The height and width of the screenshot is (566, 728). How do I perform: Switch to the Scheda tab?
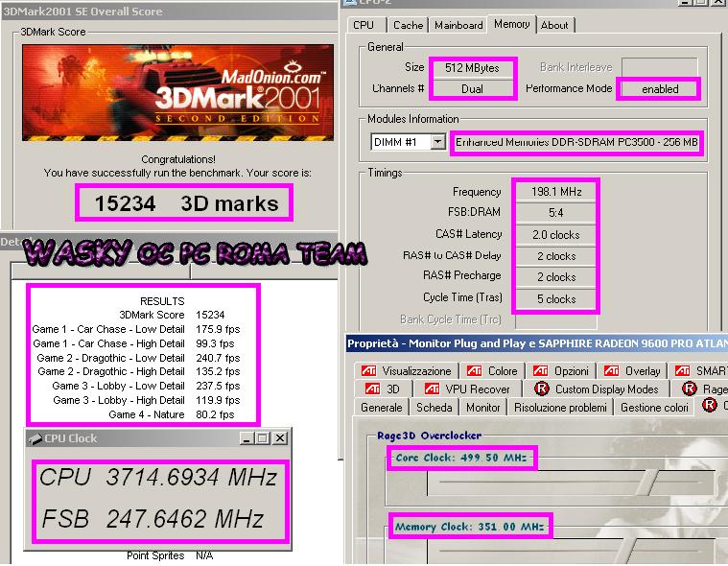coord(434,407)
